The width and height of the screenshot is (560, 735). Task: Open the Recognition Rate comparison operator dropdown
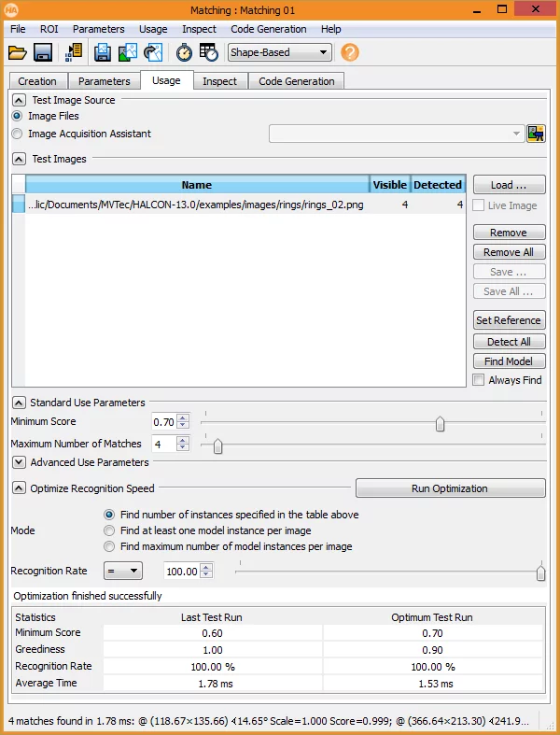(x=122, y=571)
